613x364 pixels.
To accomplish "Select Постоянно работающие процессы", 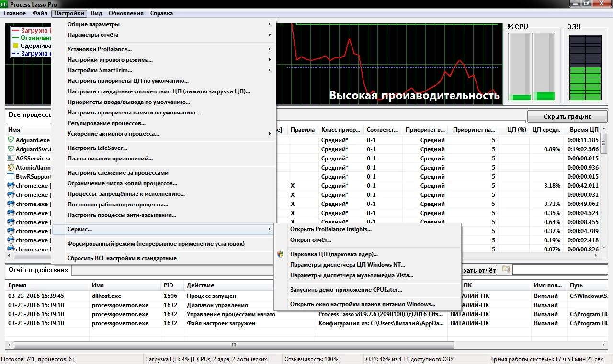I will (164, 205).
